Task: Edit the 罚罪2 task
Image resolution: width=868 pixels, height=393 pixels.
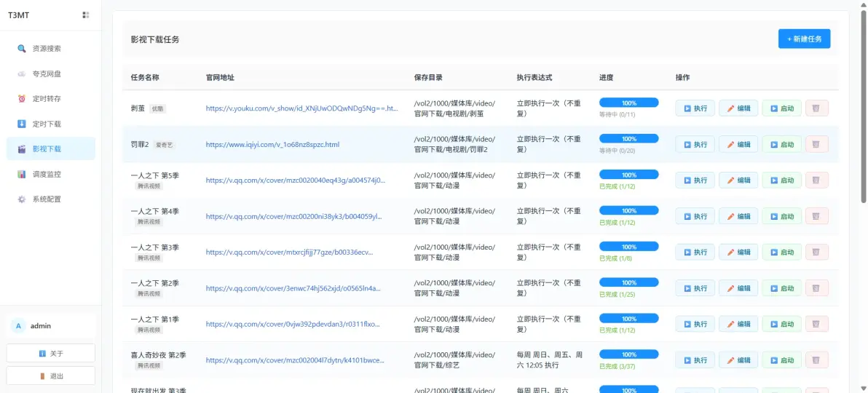Action: (738, 144)
